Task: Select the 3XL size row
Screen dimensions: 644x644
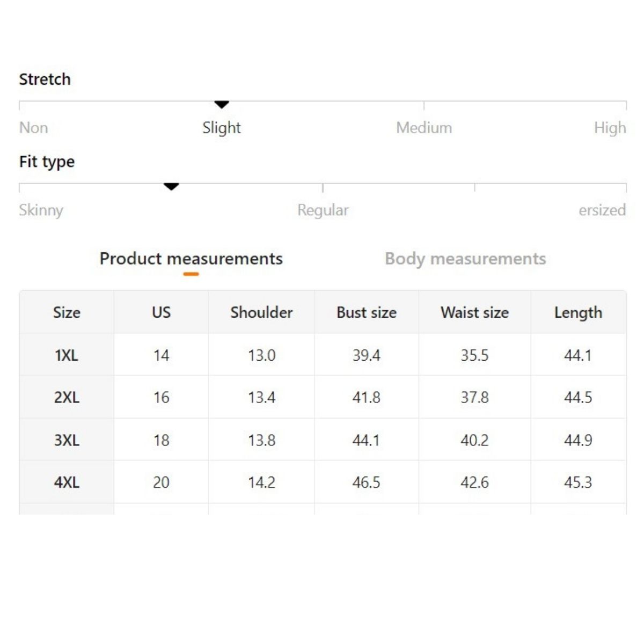Action: tap(67, 440)
